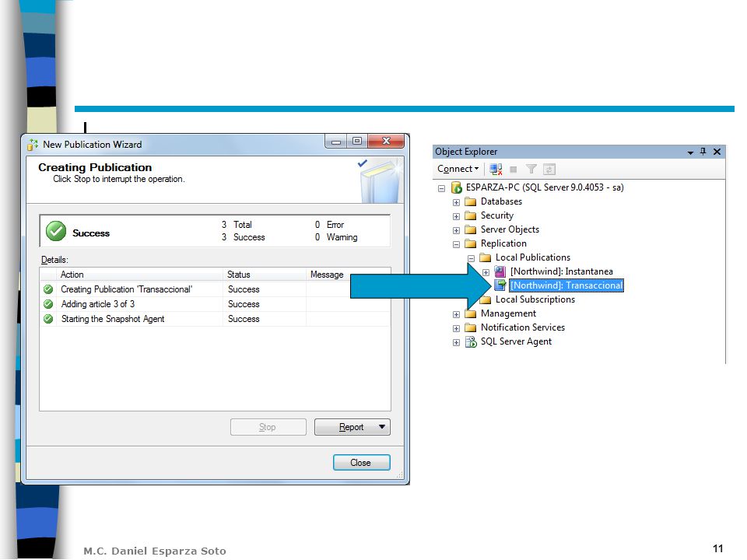This screenshot has height=560, width=747.
Task: Collapse the Replication folder node
Action: pos(457,244)
